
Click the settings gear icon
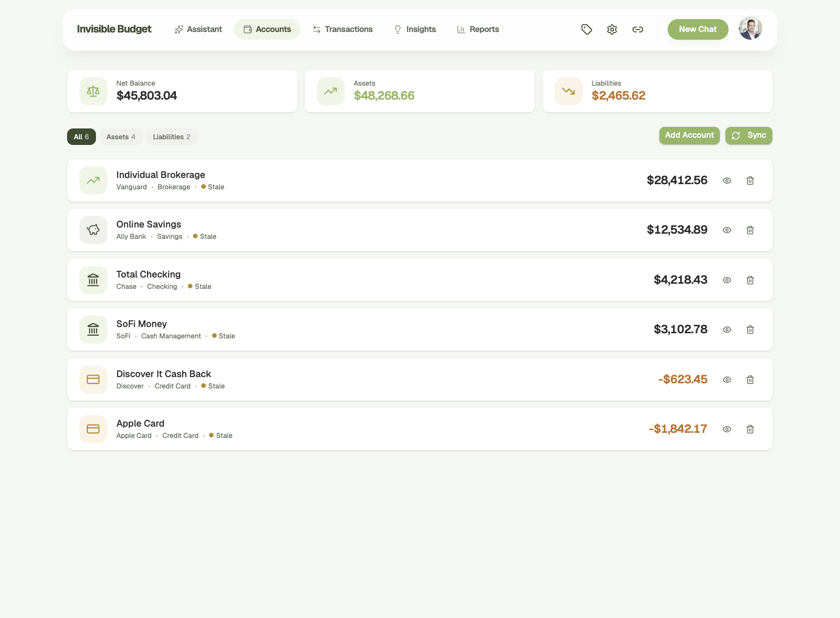pos(612,29)
